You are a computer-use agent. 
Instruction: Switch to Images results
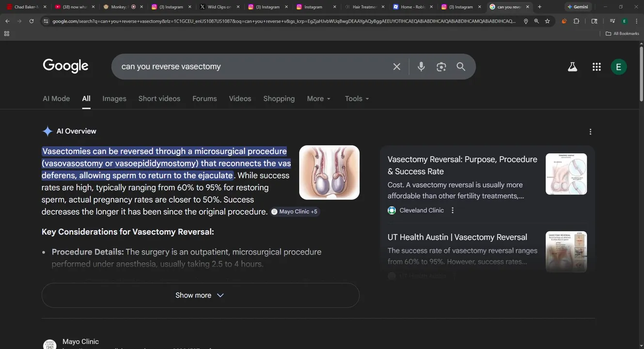pyautogui.click(x=114, y=98)
